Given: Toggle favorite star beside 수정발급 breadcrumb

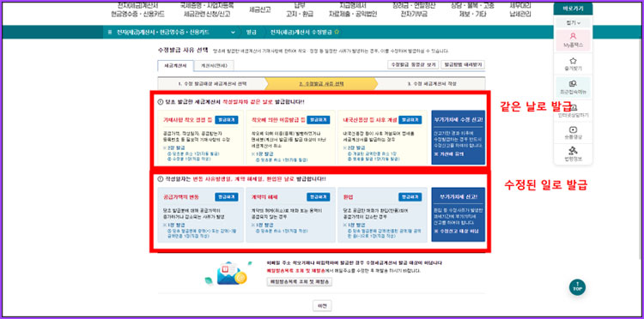Looking at the screenshot, I should click(x=337, y=32).
